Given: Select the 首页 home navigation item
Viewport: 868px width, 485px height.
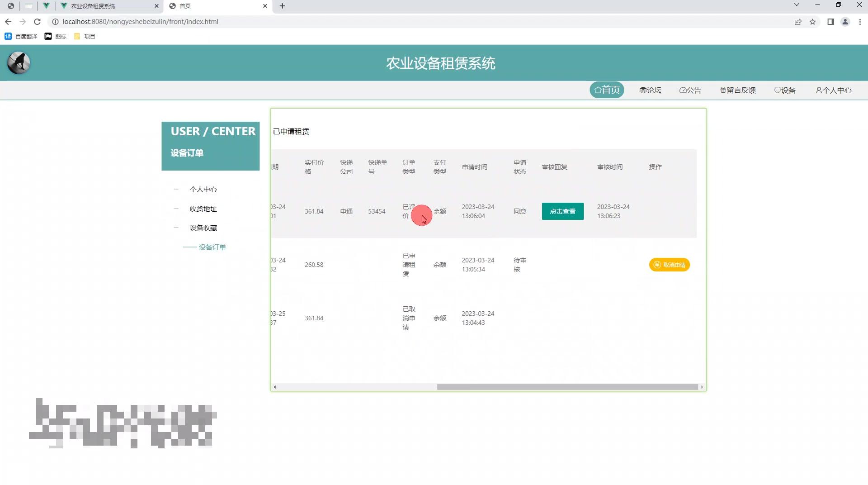Looking at the screenshot, I should (607, 90).
